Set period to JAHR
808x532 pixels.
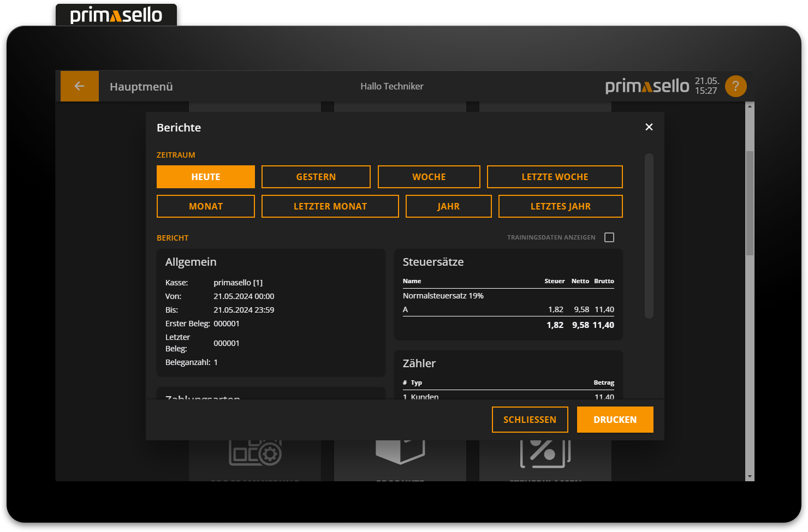point(448,206)
